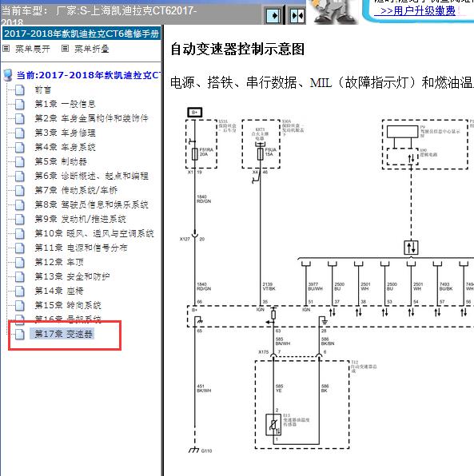Viewport: 474px width, 476px height.
Task: Click the 2017-2018年款凯迪拉克CT6维修手册 panel title
Action: point(82,34)
